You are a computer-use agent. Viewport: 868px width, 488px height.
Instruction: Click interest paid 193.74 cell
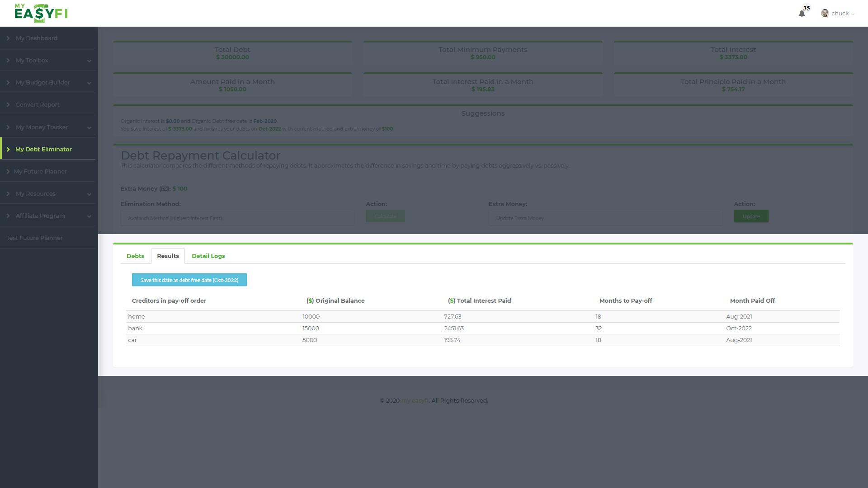coord(452,340)
